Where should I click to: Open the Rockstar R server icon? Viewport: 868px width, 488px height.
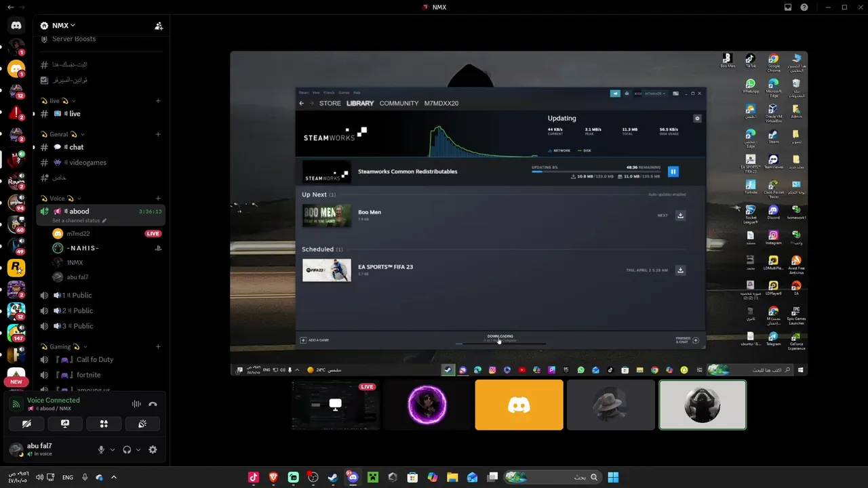point(16,268)
